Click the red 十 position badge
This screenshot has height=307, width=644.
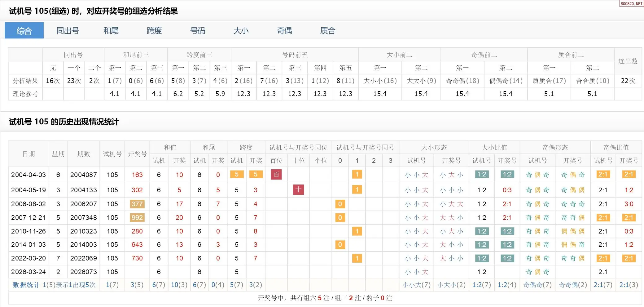pos(298,189)
